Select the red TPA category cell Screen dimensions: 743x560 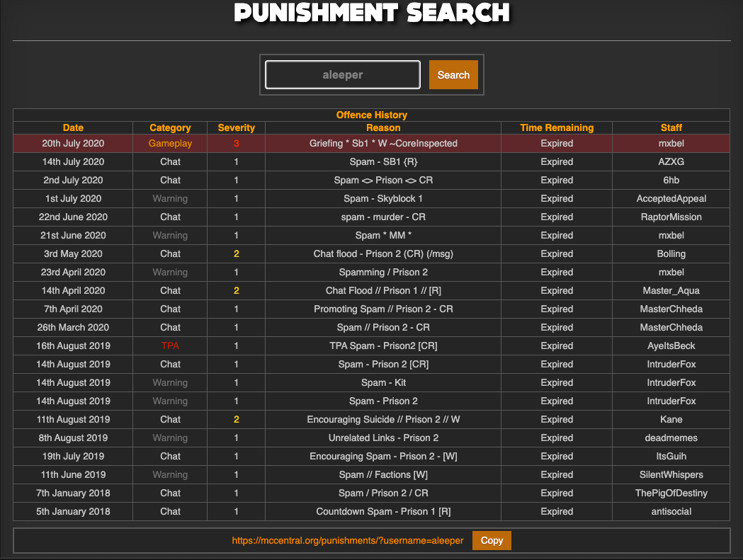(170, 345)
